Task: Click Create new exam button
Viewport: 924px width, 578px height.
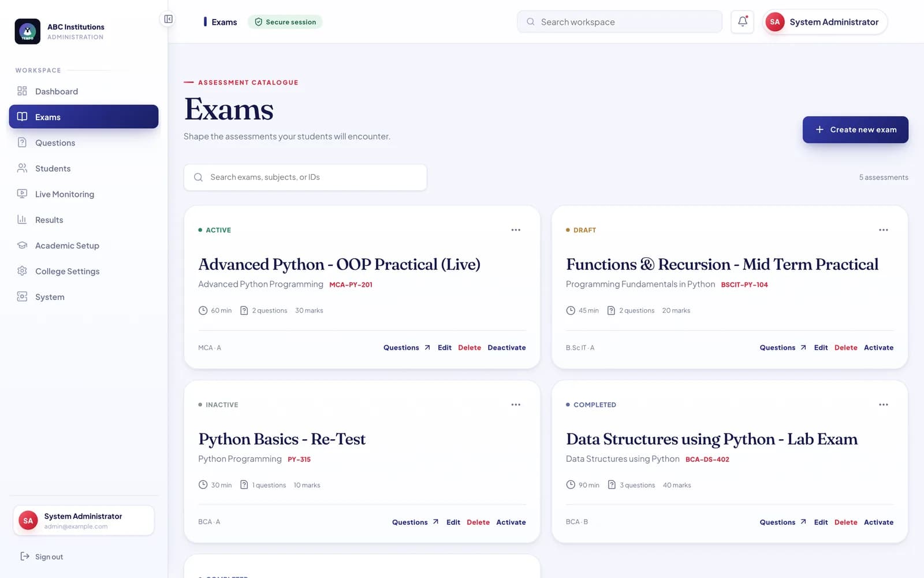Action: pos(855,129)
